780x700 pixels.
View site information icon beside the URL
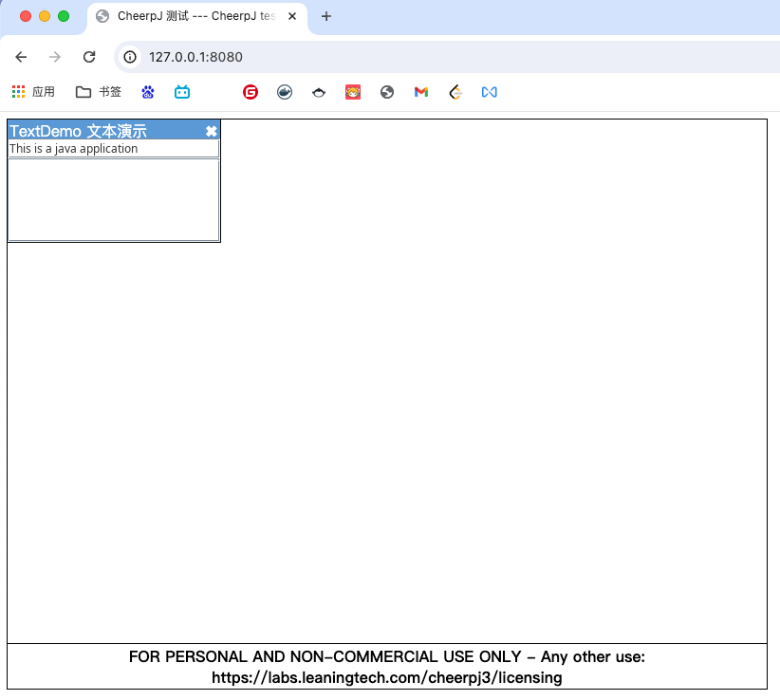(x=131, y=57)
